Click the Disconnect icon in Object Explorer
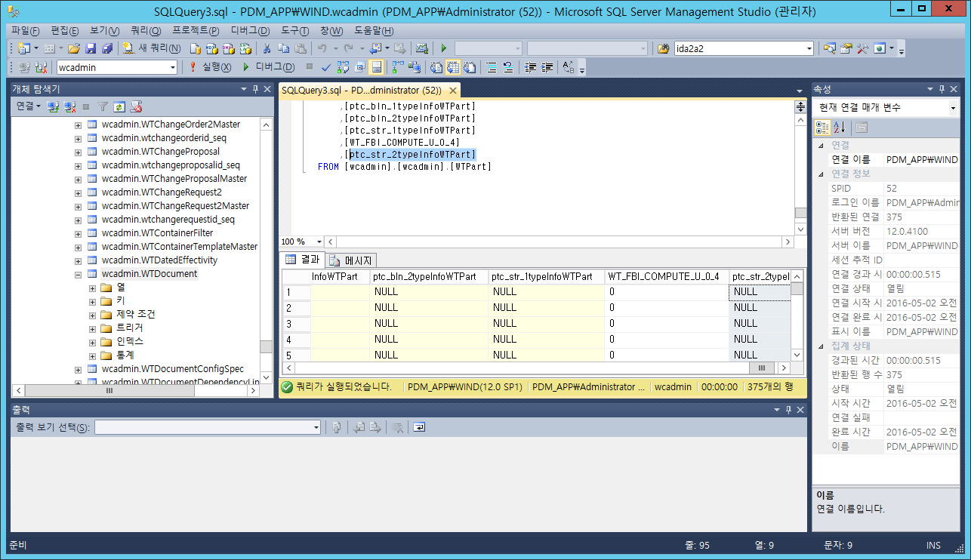971x560 pixels. tap(69, 106)
